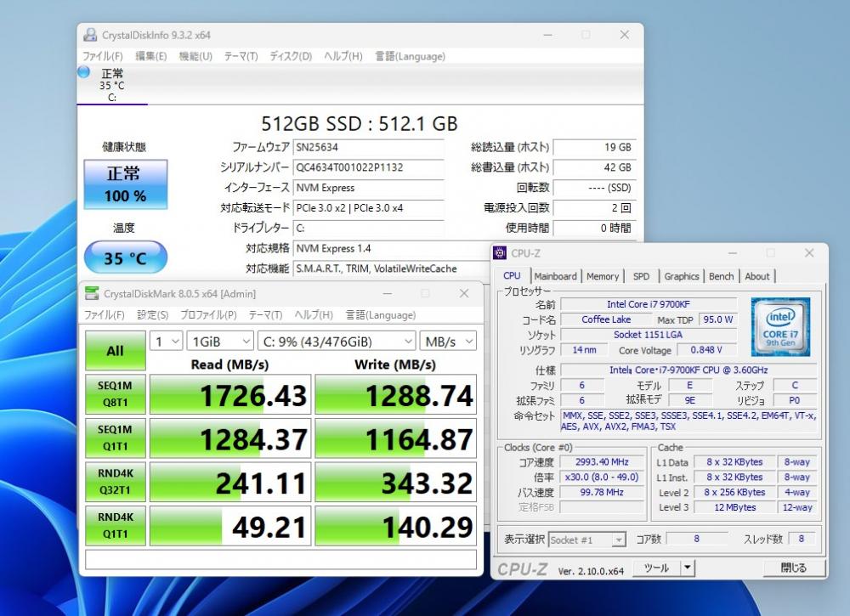
Task: Switch to the Mainboard tab in CPU-Z
Action: 555,276
